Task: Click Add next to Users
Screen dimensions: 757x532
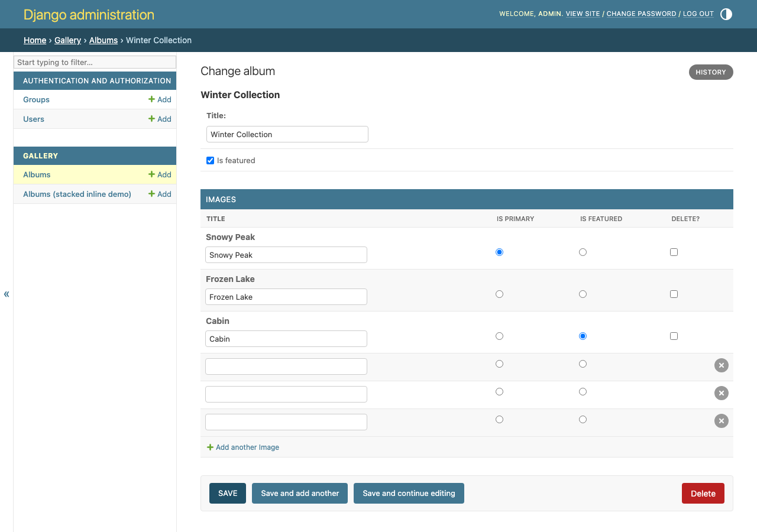Action: pyautogui.click(x=160, y=119)
